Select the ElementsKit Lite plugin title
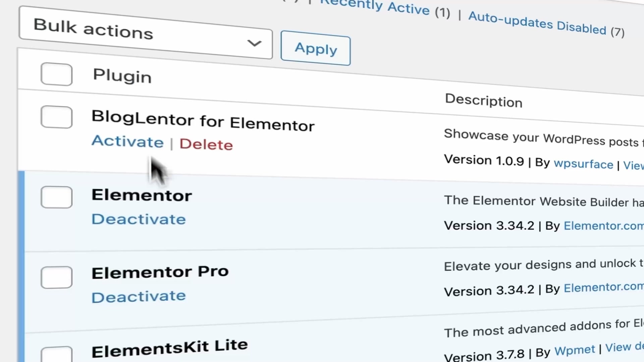The image size is (644, 362). pos(170,349)
